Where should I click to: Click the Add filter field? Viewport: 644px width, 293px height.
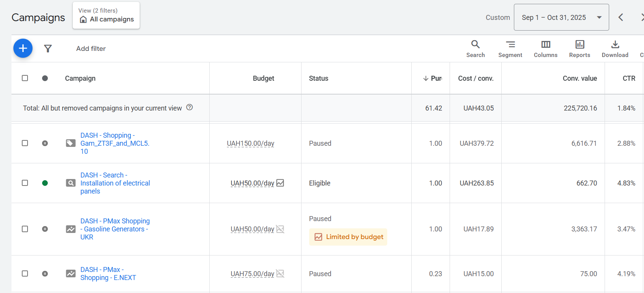click(91, 49)
